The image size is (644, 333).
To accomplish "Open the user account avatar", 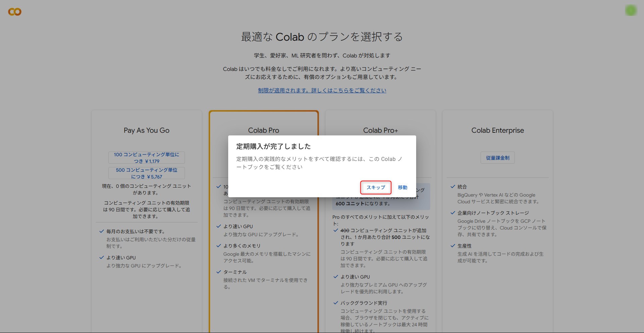I will pos(631,11).
